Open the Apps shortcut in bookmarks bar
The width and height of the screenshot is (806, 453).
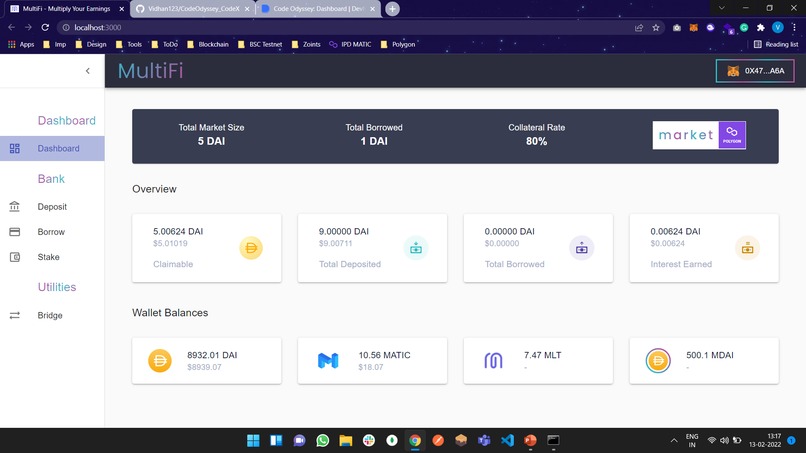(x=21, y=44)
